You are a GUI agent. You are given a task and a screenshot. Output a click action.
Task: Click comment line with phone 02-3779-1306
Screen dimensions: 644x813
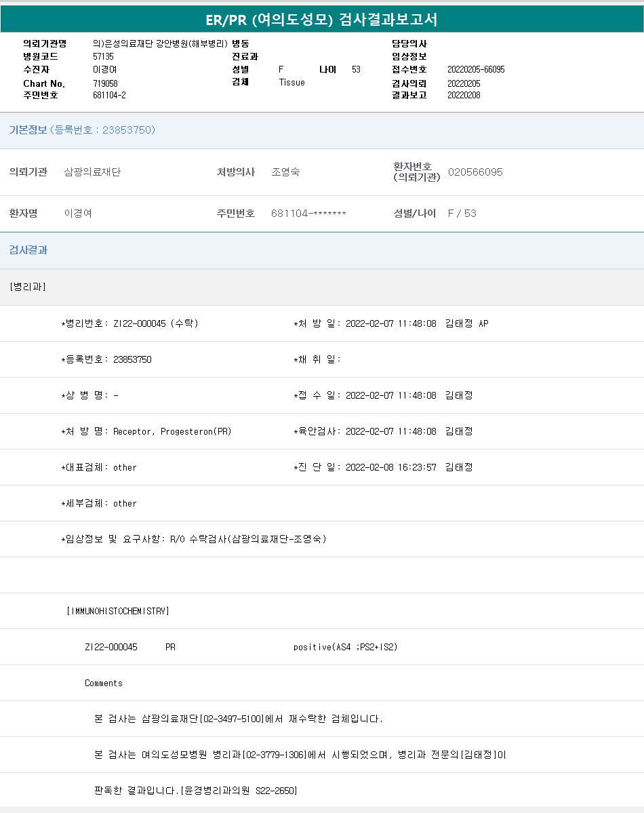(300, 755)
